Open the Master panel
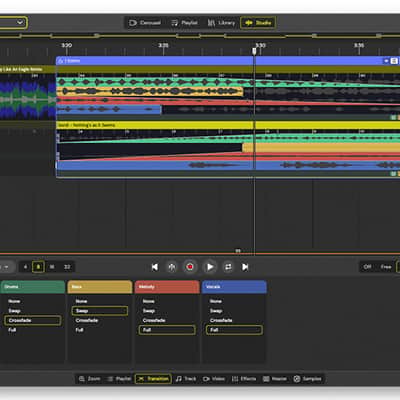 click(x=275, y=379)
